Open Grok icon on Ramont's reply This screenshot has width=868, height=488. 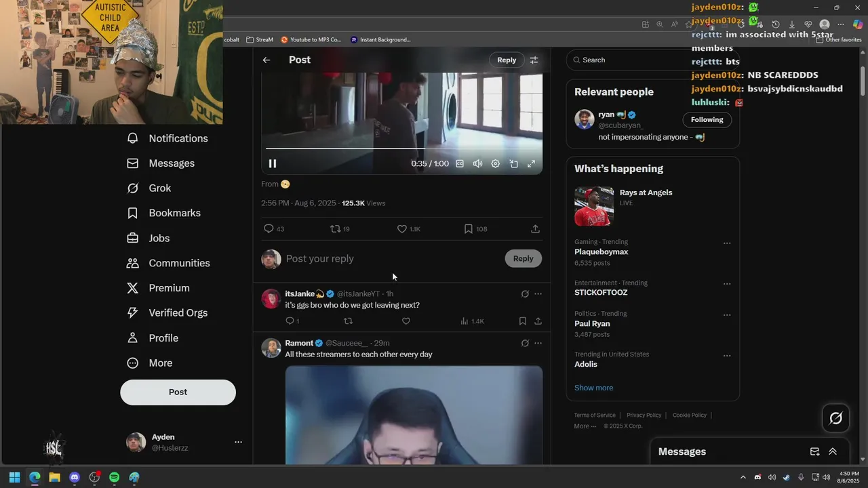pyautogui.click(x=525, y=344)
